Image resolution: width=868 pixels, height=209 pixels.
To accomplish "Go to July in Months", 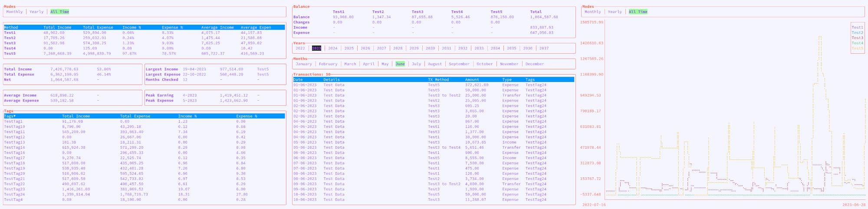I will tap(416, 64).
